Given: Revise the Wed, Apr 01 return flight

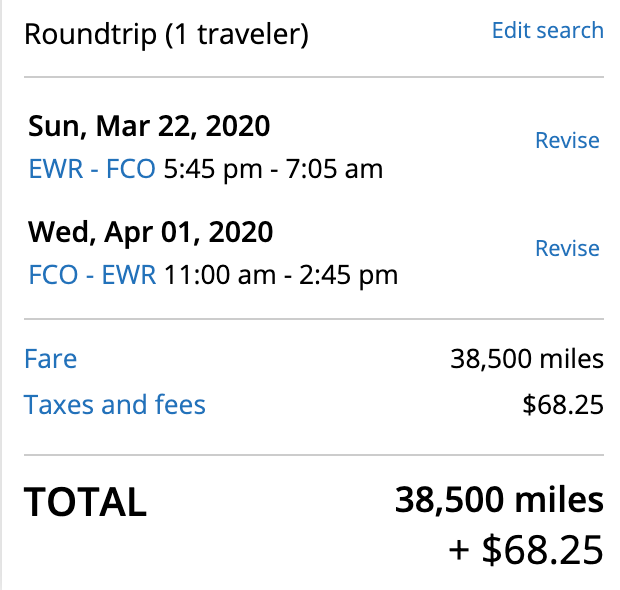Looking at the screenshot, I should (x=567, y=248).
